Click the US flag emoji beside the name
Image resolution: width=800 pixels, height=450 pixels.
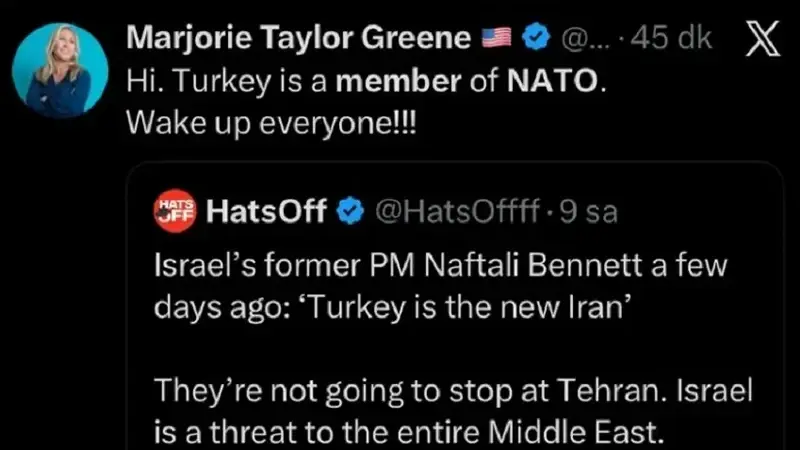tap(497, 39)
